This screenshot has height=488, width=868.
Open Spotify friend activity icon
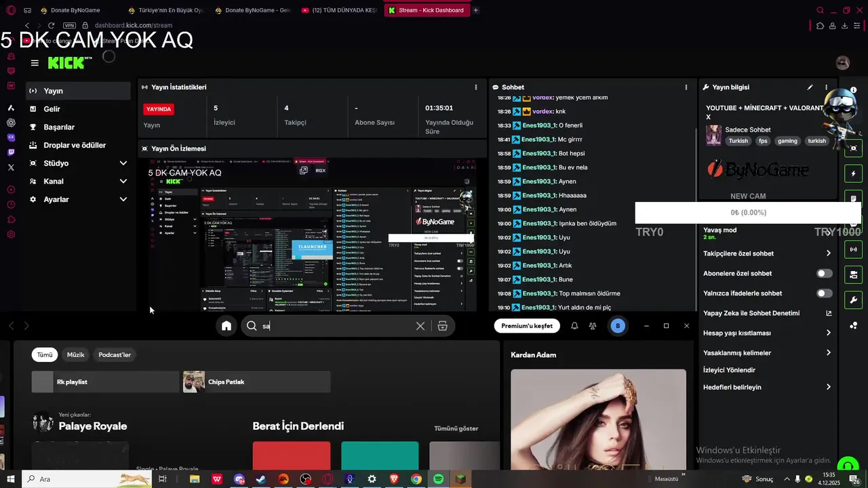593,326
